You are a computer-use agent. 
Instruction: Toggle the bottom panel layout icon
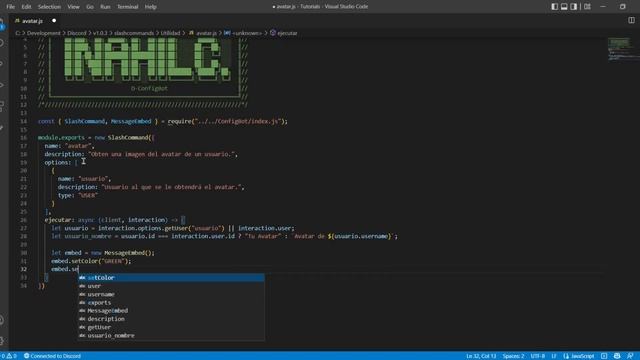[x=564, y=7]
